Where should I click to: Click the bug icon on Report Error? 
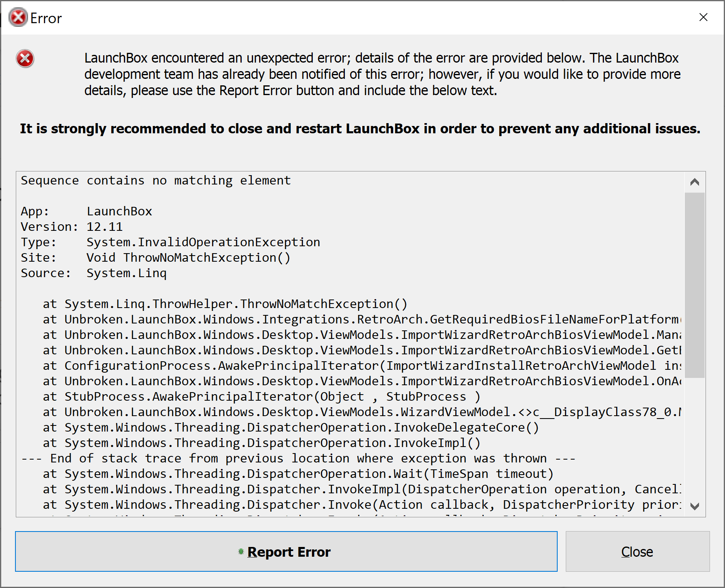(241, 551)
